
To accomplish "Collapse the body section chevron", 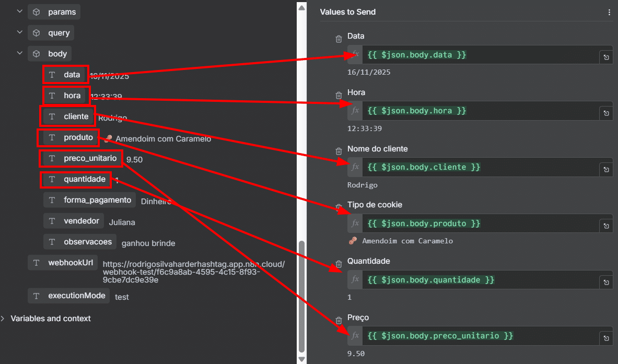I will [20, 53].
